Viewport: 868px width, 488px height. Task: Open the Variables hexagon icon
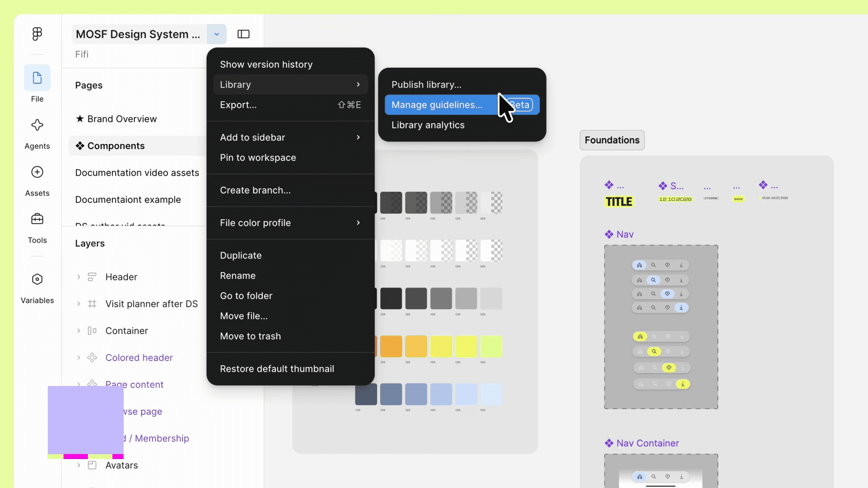(37, 279)
